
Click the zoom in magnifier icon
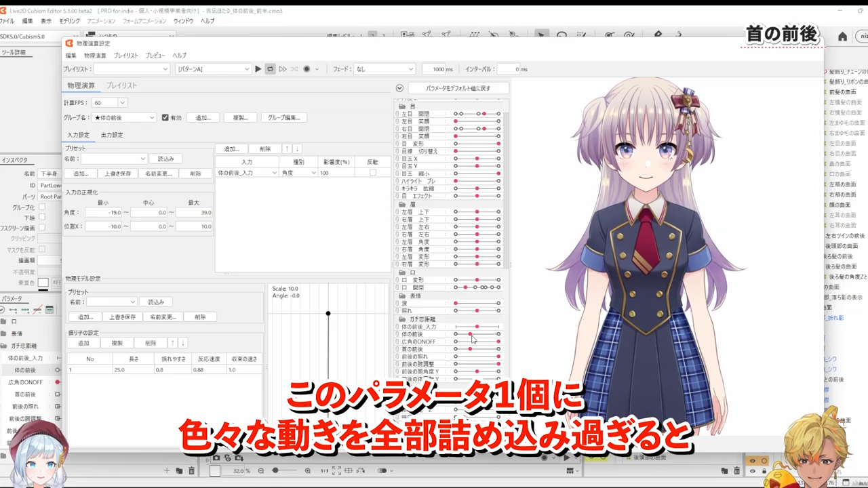point(308,471)
